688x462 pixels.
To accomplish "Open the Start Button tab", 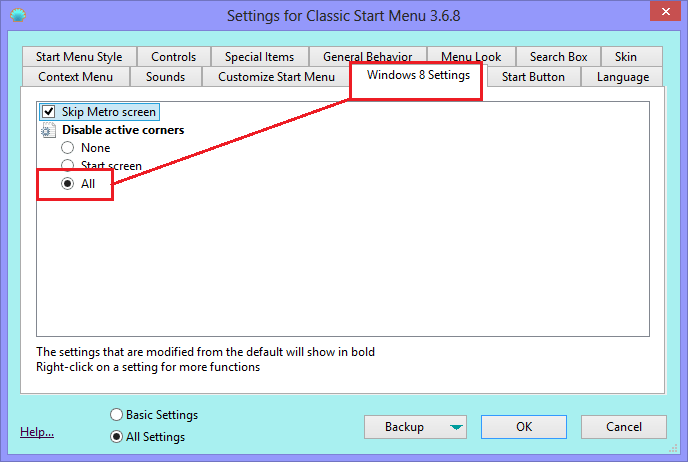I will tap(533, 77).
